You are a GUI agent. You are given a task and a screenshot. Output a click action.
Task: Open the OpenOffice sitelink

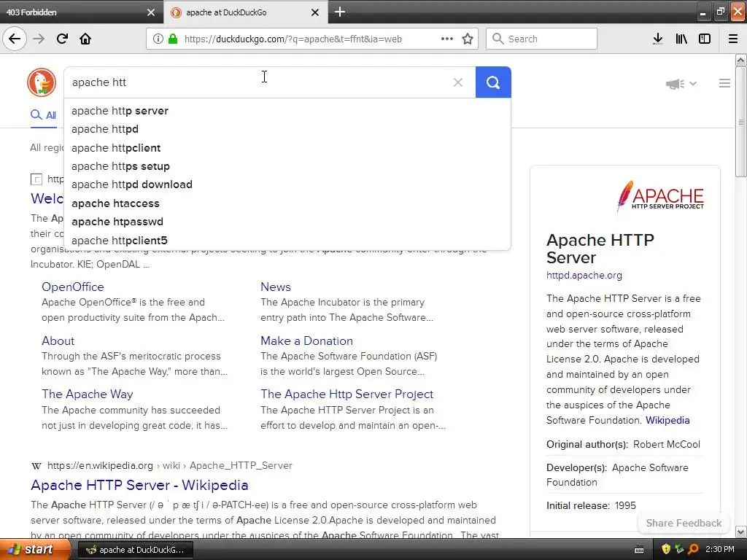72,287
